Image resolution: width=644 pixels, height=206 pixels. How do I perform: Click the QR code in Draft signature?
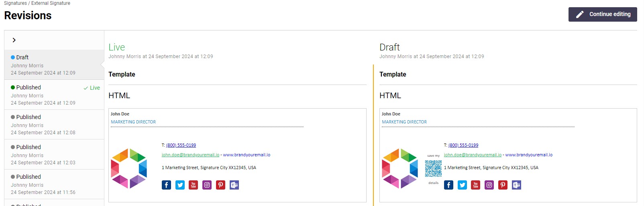(x=434, y=169)
